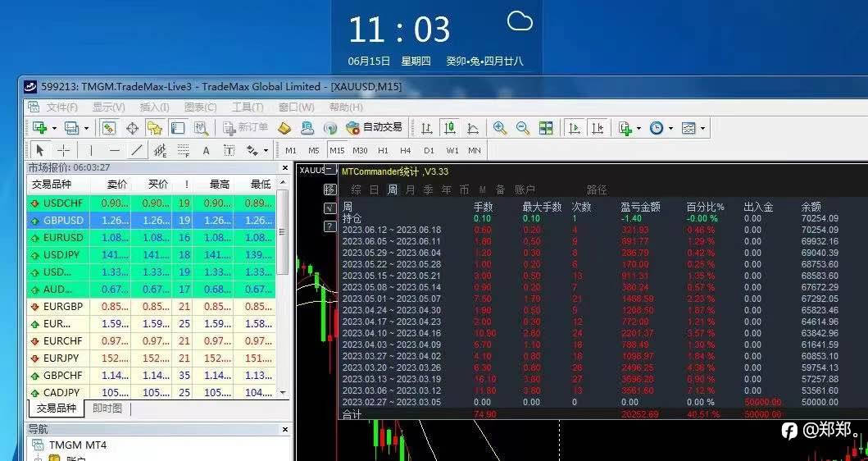Screen dimensions: 868x461
Task: Click the signals broadcast icon
Action: point(330,128)
